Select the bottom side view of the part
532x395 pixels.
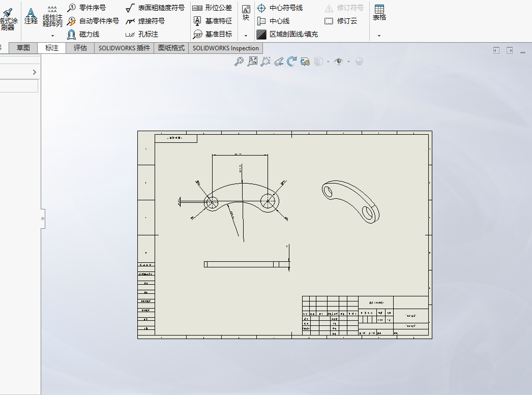[x=247, y=264]
